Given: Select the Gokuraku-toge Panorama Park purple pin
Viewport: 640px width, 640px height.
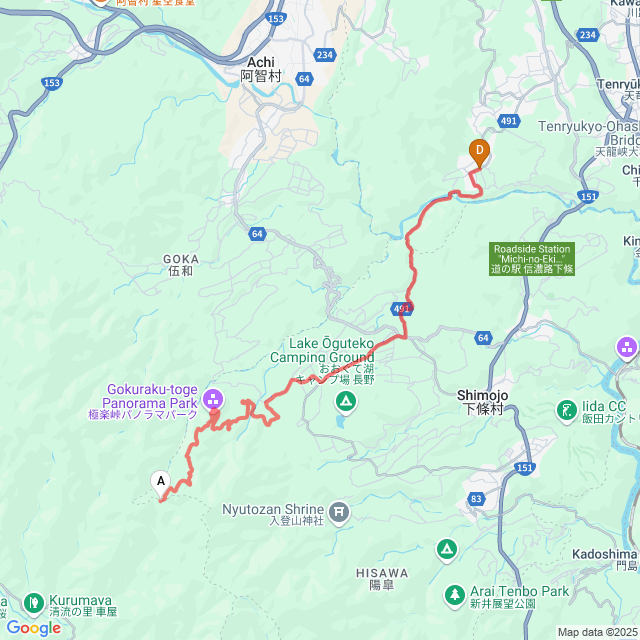Looking at the screenshot, I should 213,400.
